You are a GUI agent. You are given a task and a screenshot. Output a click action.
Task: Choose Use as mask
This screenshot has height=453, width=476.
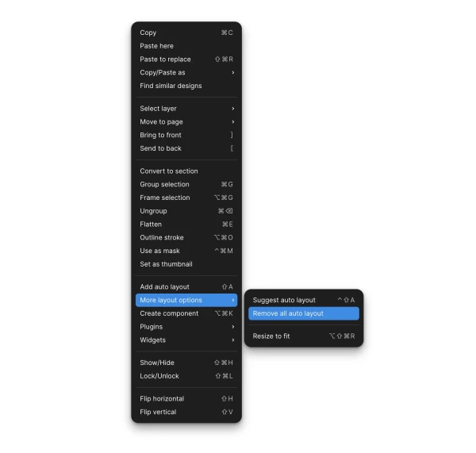186,251
